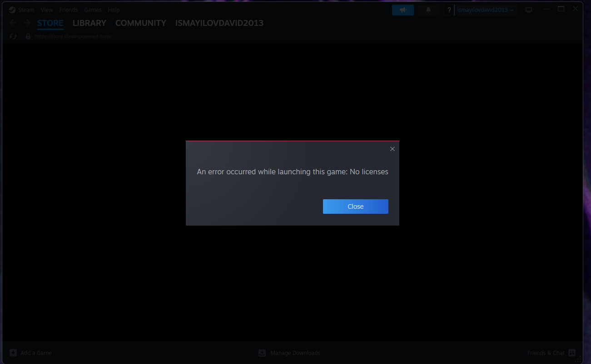Go forward with the forward arrow
Screen dimensions: 591x364
(x=27, y=23)
